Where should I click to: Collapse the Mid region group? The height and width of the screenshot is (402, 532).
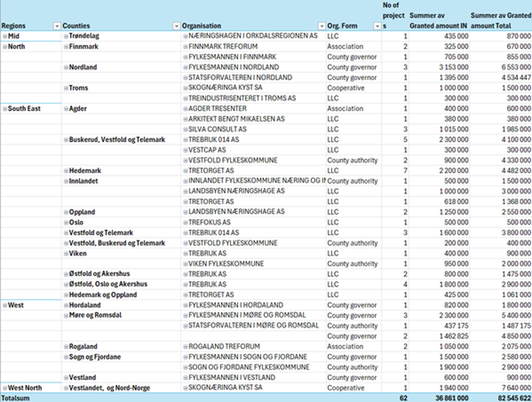click(5, 36)
